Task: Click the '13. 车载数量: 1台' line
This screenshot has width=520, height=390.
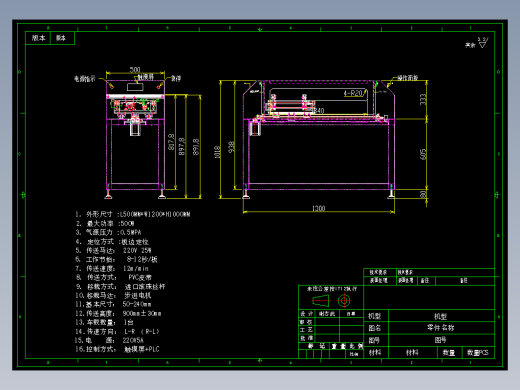Action: (x=104, y=322)
